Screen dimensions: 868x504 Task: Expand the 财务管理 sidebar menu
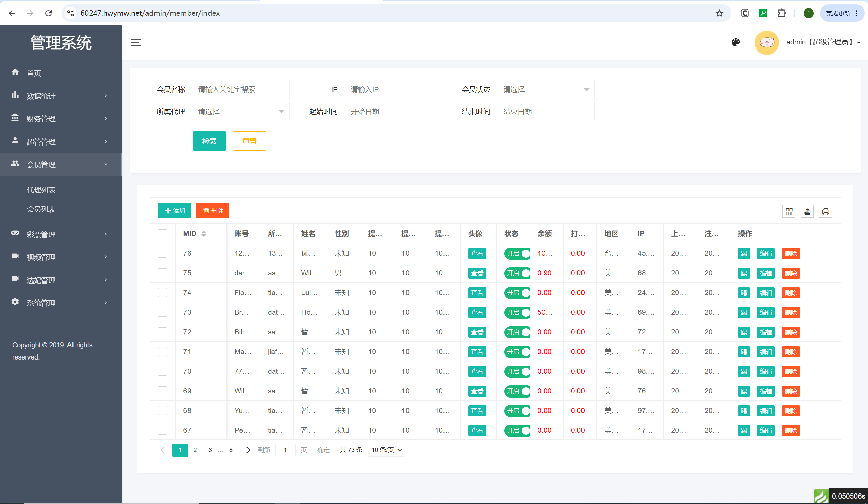61,118
